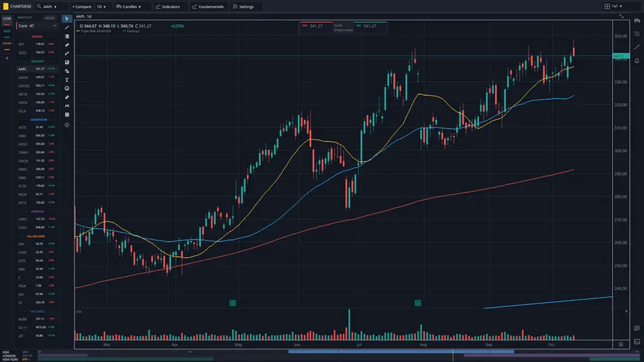Select TSLA in the watchlist
This screenshot has width=644, height=362.
[36, 111]
